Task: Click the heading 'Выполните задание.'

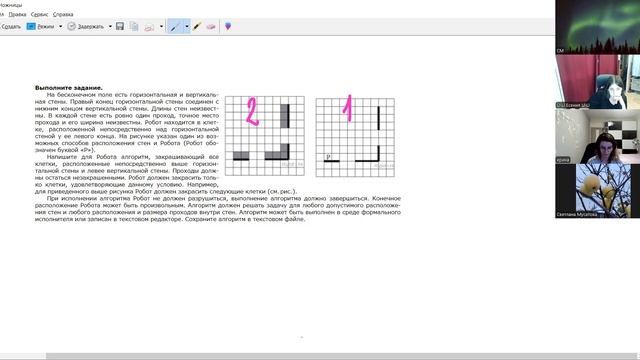Action: (69, 88)
